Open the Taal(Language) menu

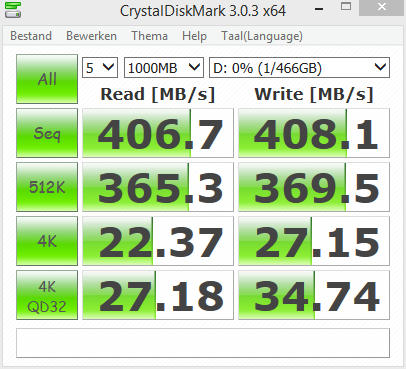(x=262, y=36)
